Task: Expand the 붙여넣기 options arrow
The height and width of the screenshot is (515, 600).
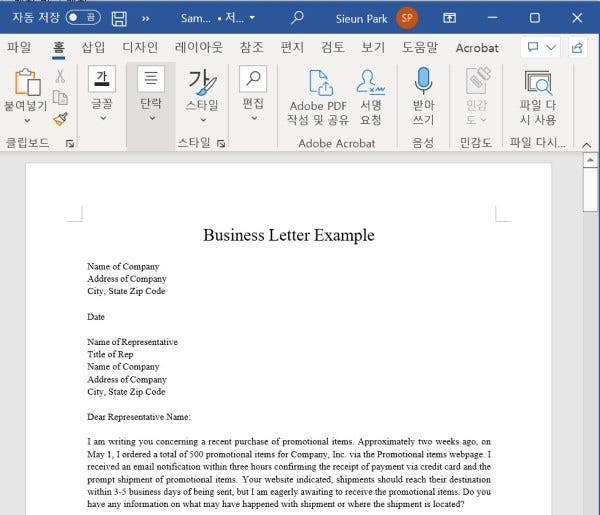Action: [x=27, y=121]
